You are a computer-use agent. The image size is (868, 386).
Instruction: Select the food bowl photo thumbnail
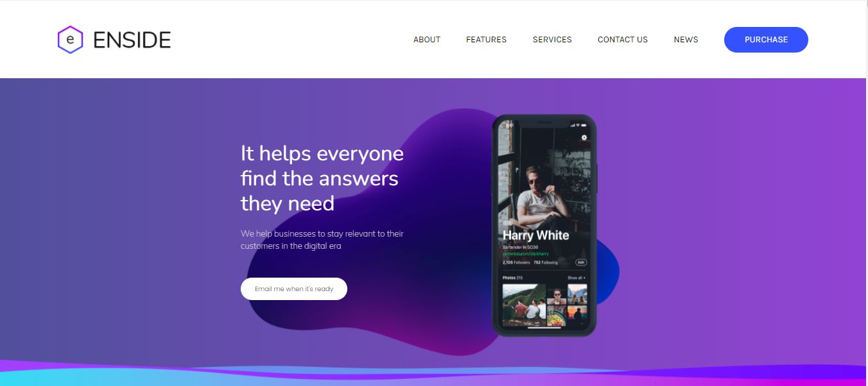pyautogui.click(x=557, y=315)
